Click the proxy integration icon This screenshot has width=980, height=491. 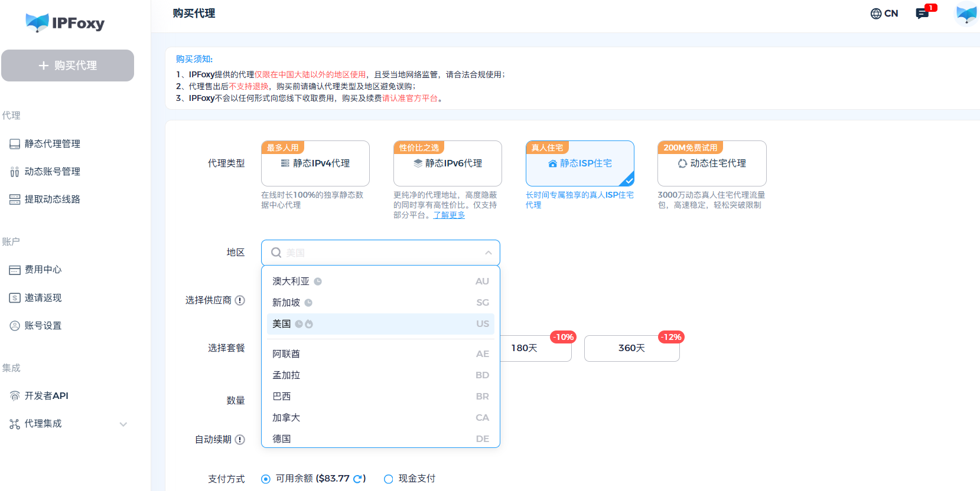pos(15,424)
